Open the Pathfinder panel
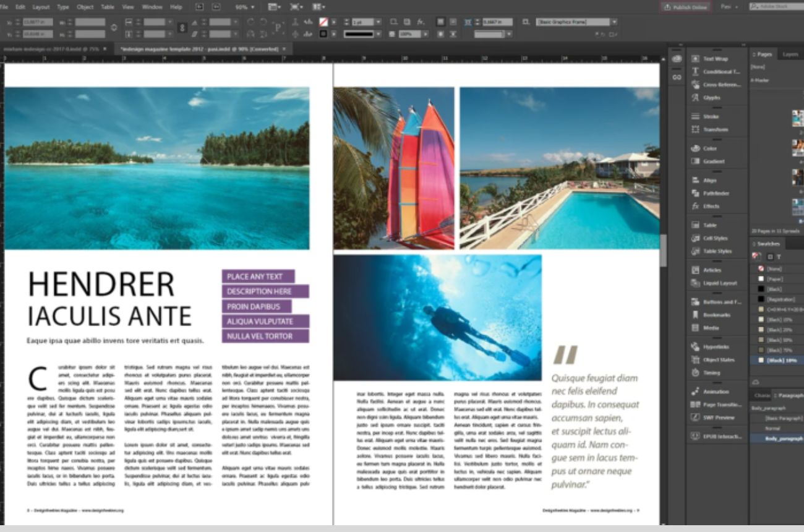 click(x=715, y=194)
